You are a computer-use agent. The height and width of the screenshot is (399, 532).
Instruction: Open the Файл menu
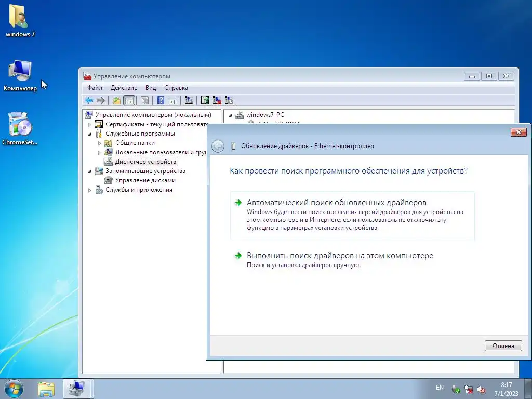coord(95,88)
